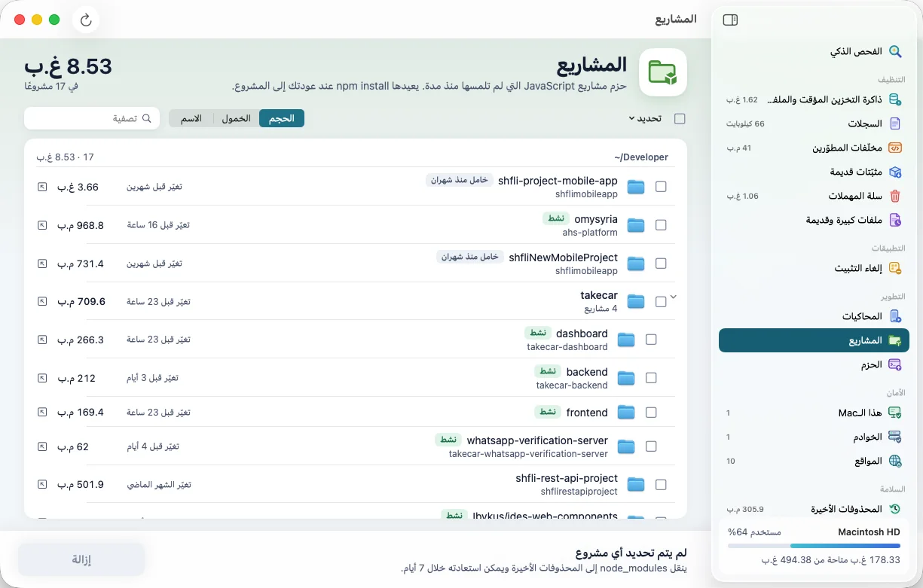Sort projects by الاسم name tab
Screen dimensions: 923x588
click(x=191, y=118)
